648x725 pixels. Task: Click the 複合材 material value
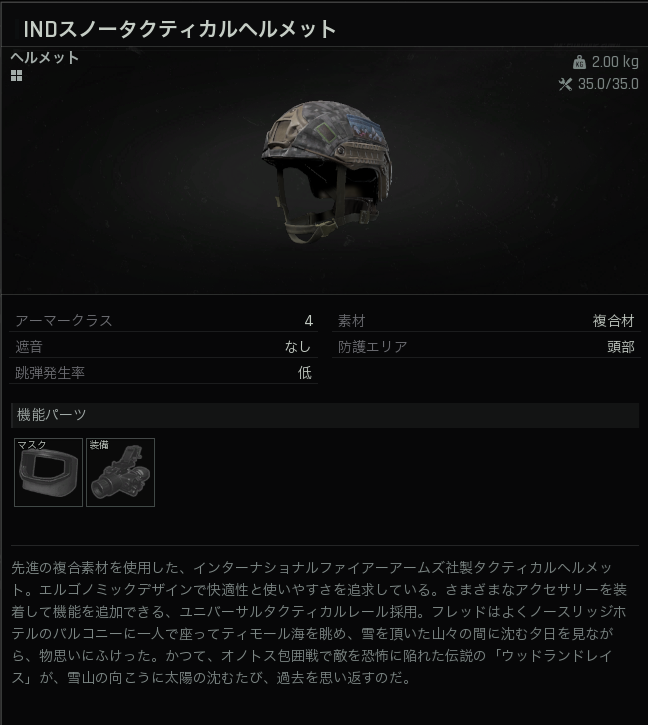[613, 321]
